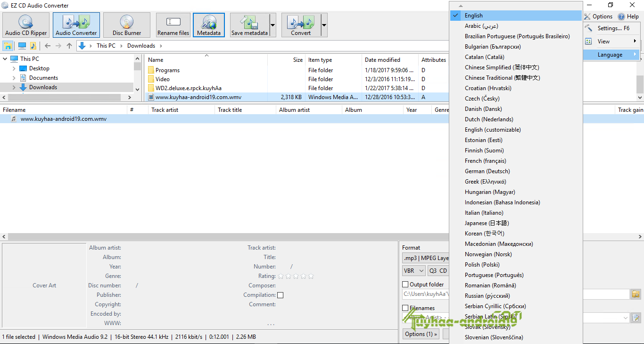Switch to Audio Converter mode
Viewport: 644px width, 344px height.
coord(76,25)
